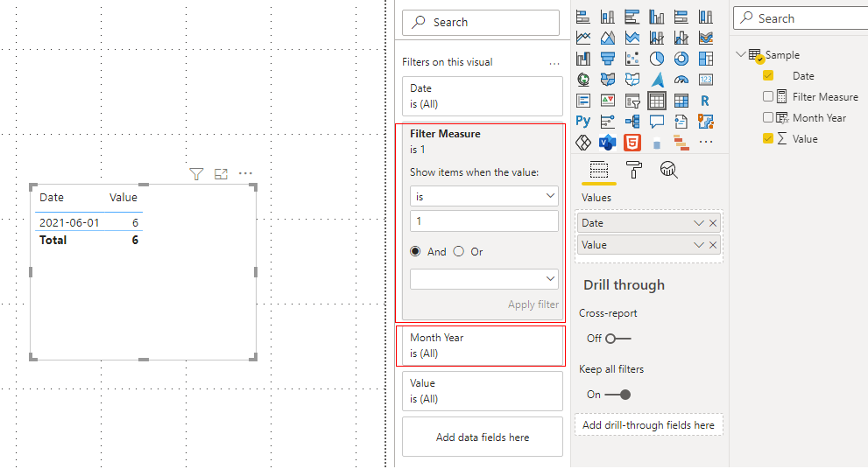Select the Table visual icon
The width and height of the screenshot is (868, 469).
click(657, 101)
